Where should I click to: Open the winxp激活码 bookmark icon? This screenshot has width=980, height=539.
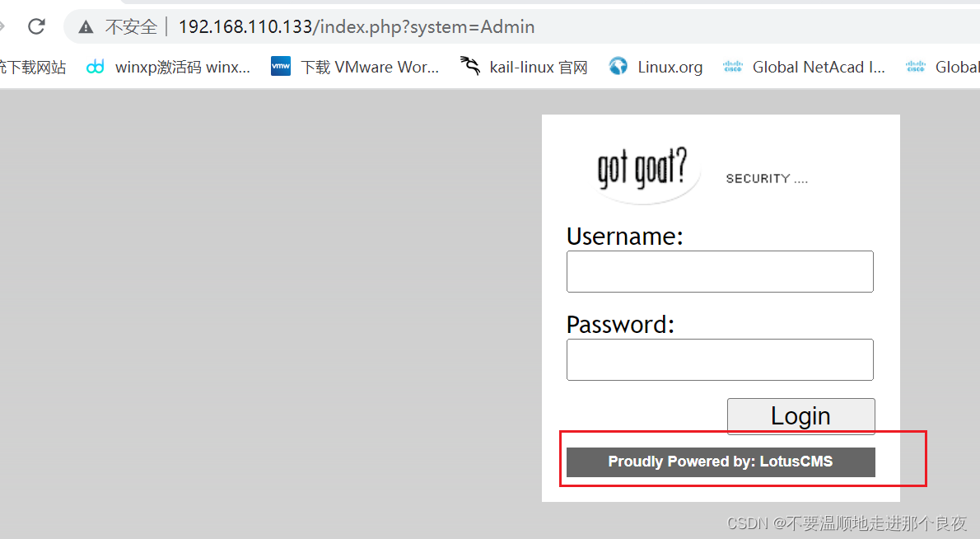click(95, 66)
